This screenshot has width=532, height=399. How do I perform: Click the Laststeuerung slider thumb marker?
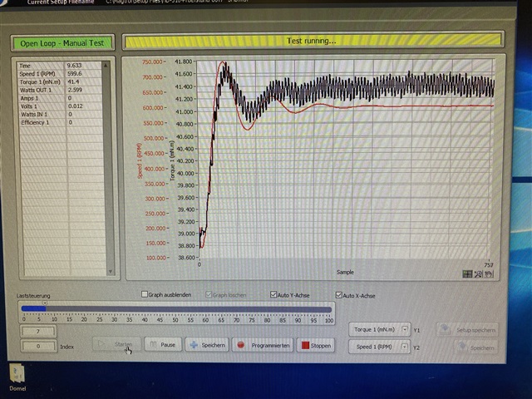tap(45, 303)
